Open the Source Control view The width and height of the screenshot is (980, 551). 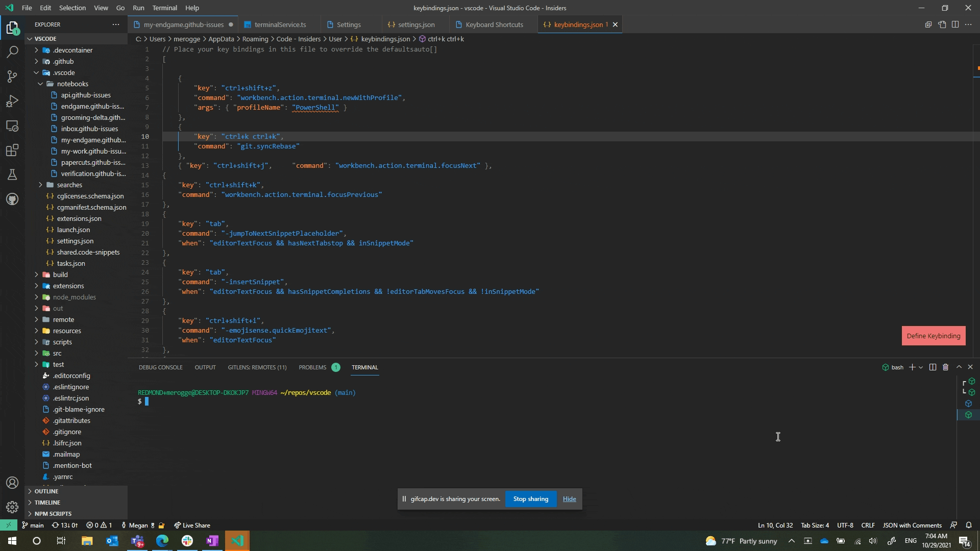point(12,76)
